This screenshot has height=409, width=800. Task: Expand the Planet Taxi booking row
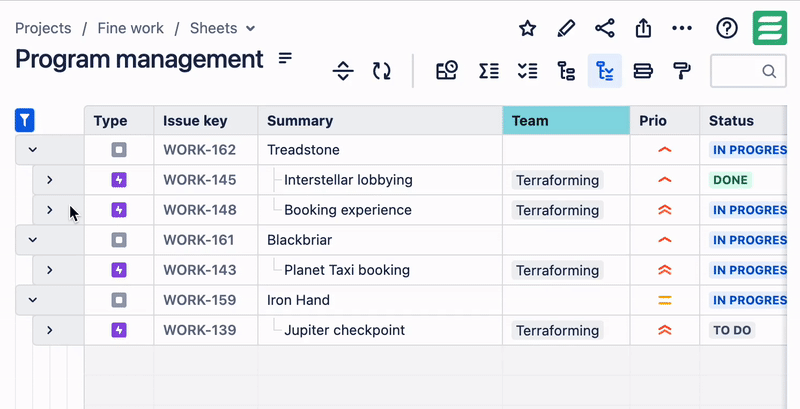click(49, 270)
